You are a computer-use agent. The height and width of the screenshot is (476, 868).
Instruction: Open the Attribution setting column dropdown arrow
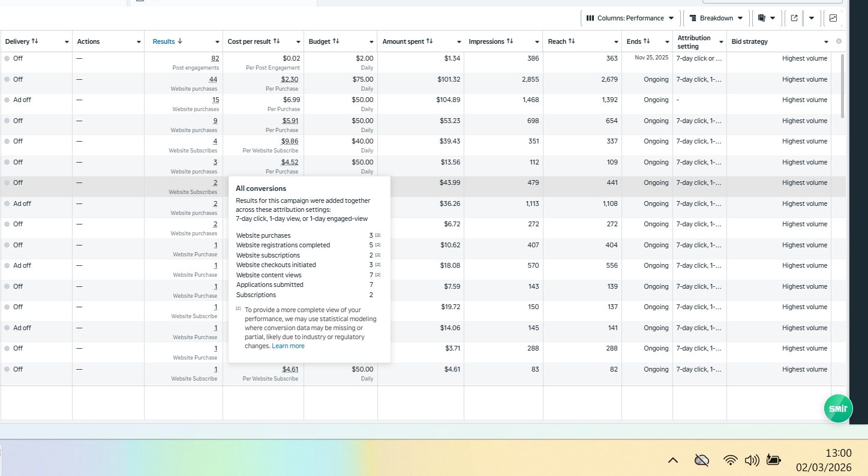coord(721,42)
